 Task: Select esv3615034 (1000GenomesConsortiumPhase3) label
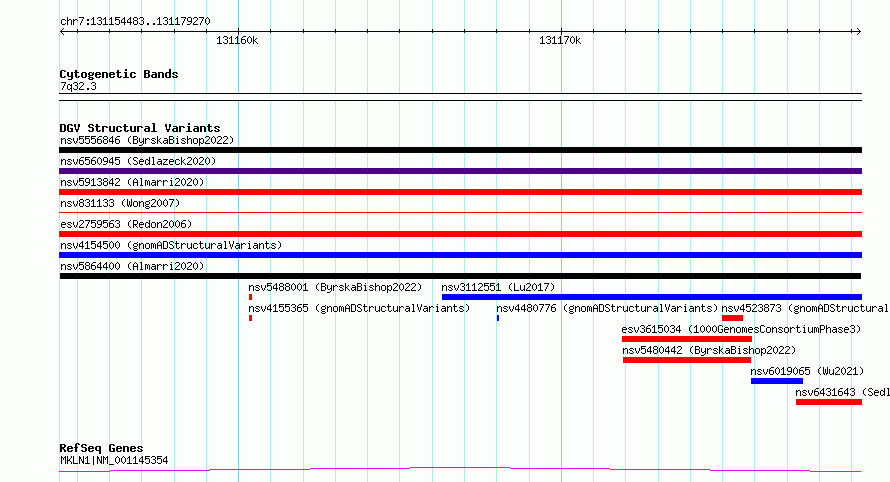tap(741, 329)
